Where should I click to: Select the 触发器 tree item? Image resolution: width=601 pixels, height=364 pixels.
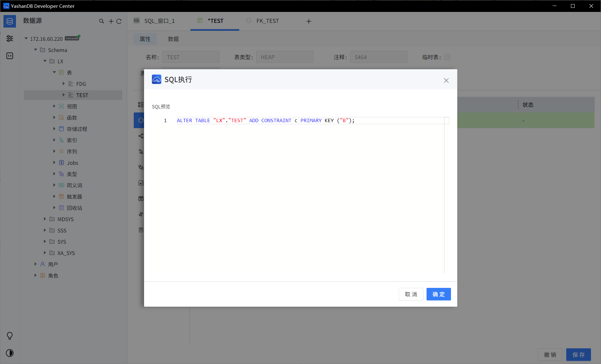tap(74, 196)
